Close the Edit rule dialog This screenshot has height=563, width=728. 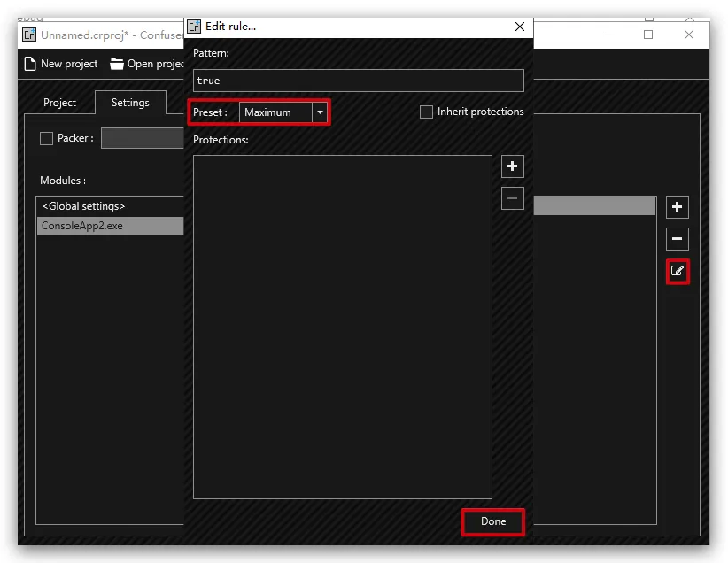click(x=520, y=27)
